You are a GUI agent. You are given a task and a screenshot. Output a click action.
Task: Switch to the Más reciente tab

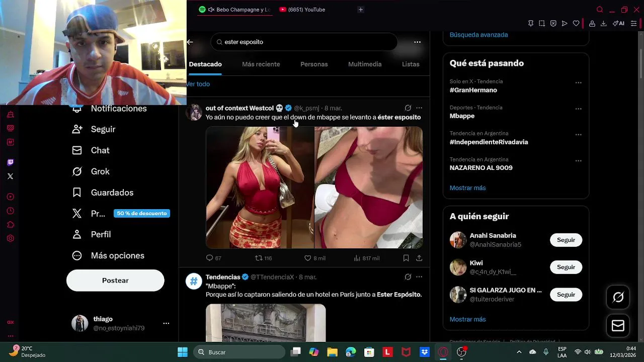pyautogui.click(x=261, y=64)
